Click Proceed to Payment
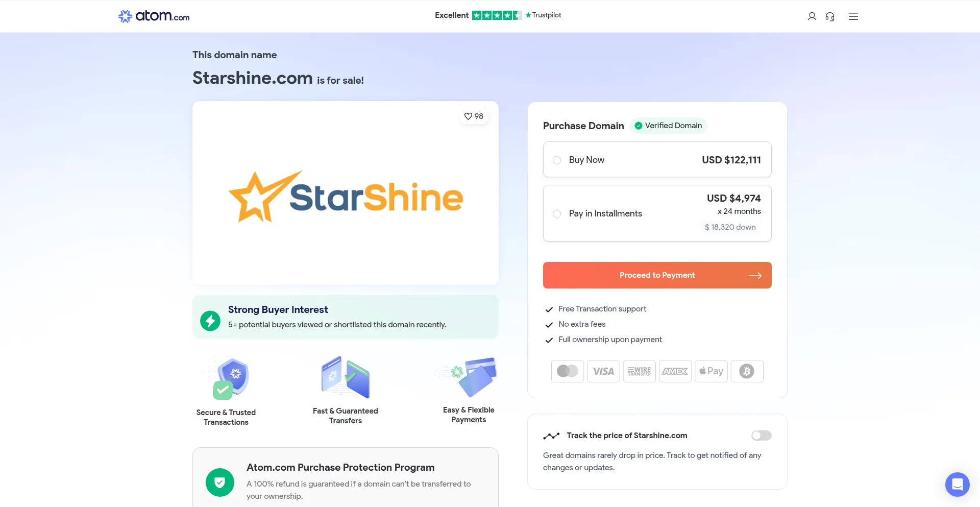Screen dimensions: 980x507 [x=657, y=275]
